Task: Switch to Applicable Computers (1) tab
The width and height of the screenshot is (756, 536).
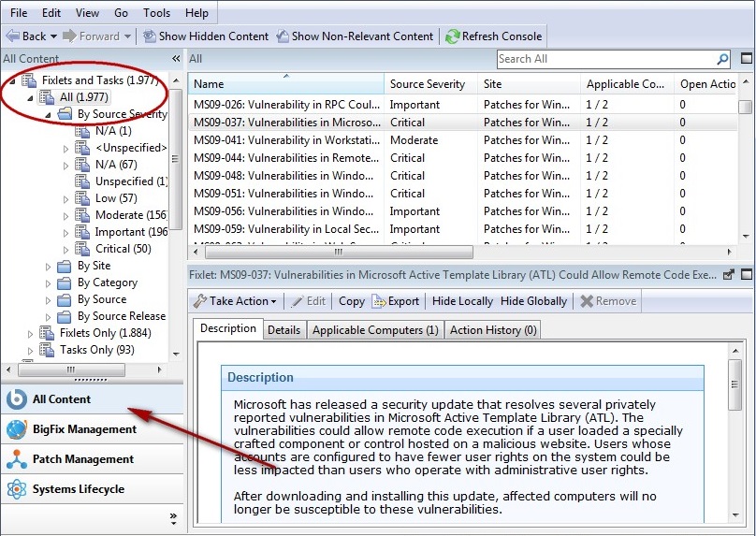Action: click(375, 330)
